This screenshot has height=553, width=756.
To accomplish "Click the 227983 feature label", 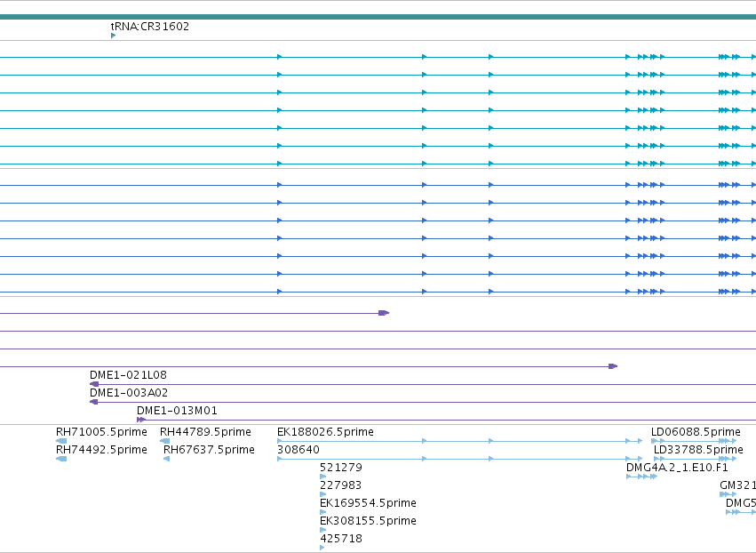I will coord(340,485).
